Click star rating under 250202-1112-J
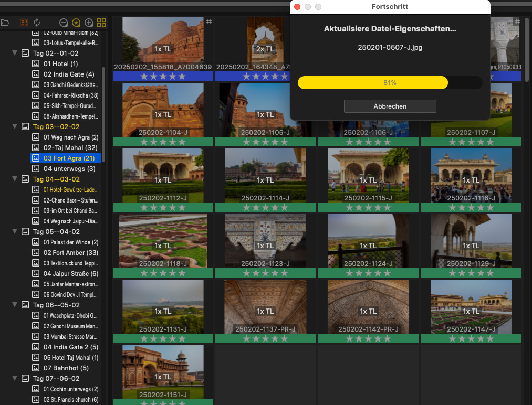 click(162, 207)
